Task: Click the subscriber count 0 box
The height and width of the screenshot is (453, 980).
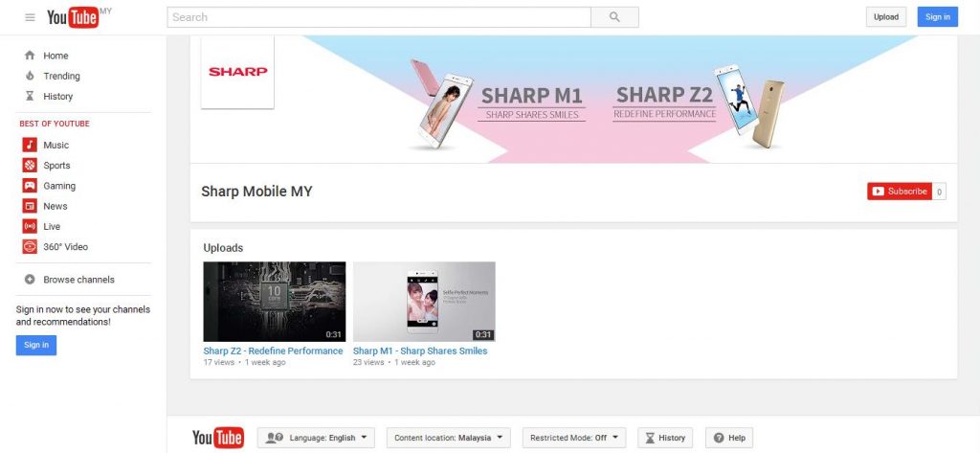Action: click(x=940, y=192)
